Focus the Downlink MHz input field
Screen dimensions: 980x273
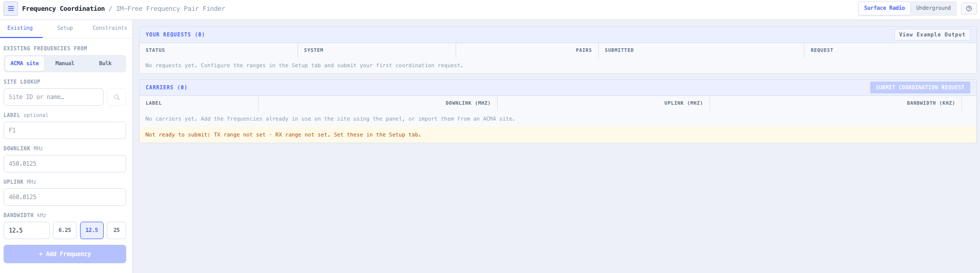(65, 164)
